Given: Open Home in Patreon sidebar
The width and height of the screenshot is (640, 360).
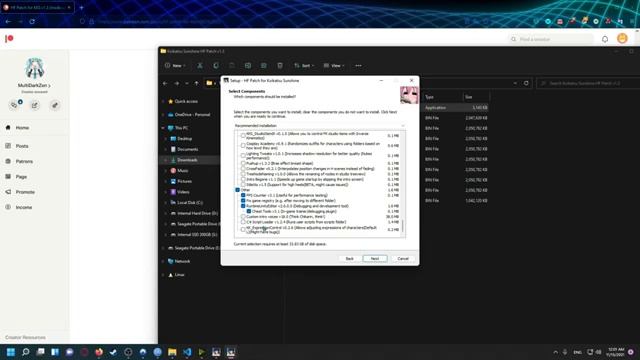Looking at the screenshot, I should (22, 128).
